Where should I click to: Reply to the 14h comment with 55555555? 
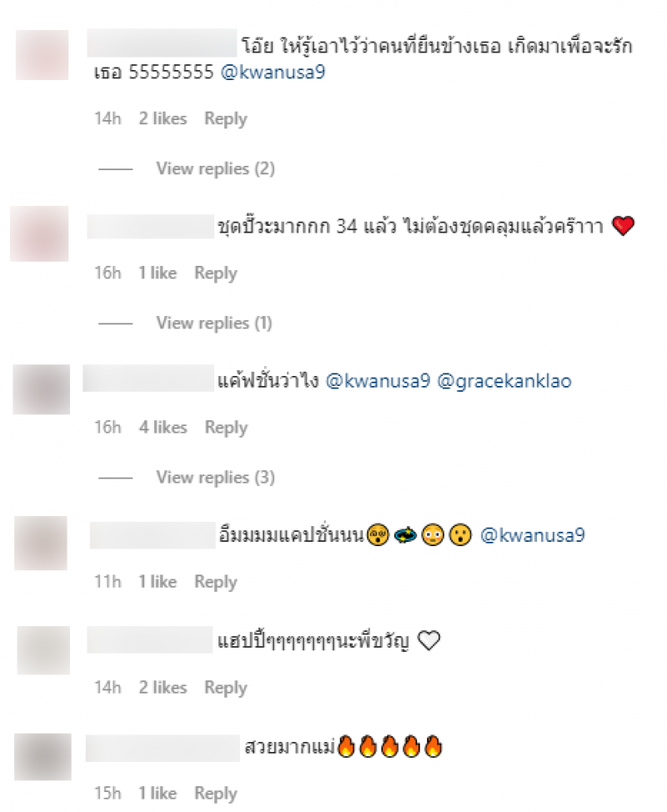click(226, 118)
